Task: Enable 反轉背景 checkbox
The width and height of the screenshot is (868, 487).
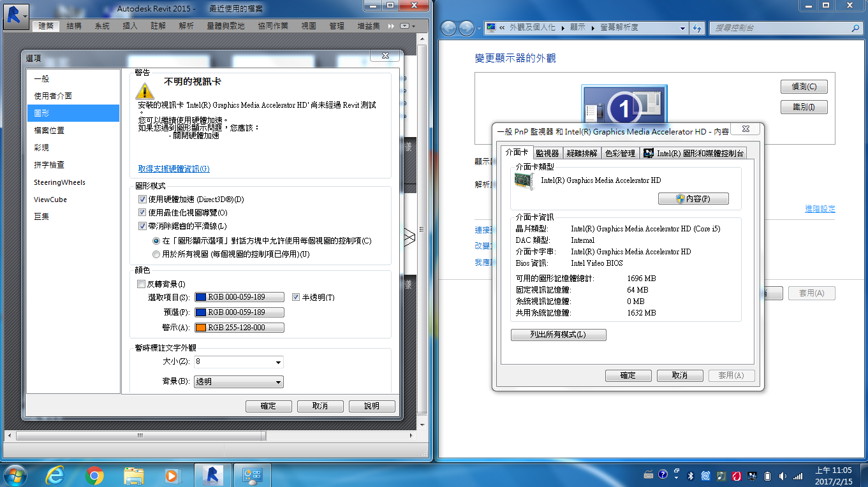Action: tap(142, 284)
